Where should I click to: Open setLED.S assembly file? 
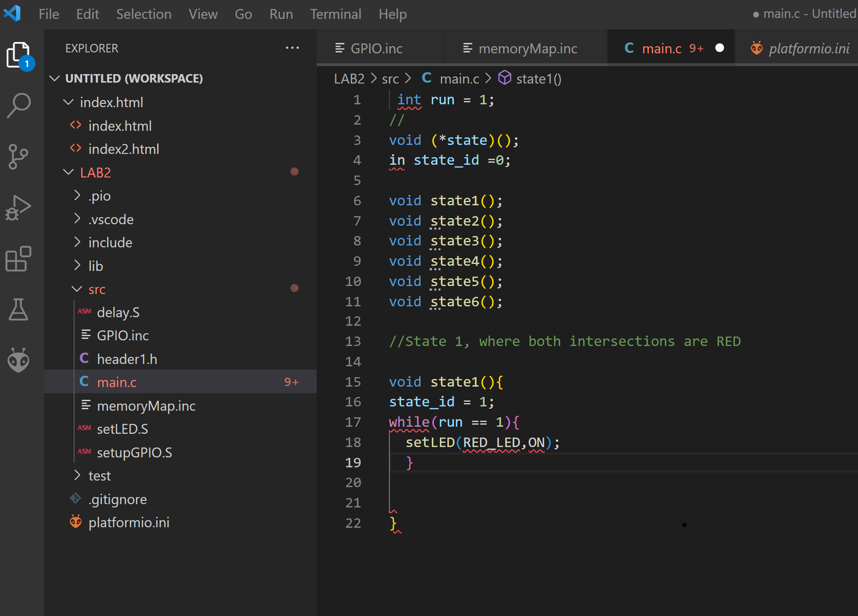click(122, 429)
